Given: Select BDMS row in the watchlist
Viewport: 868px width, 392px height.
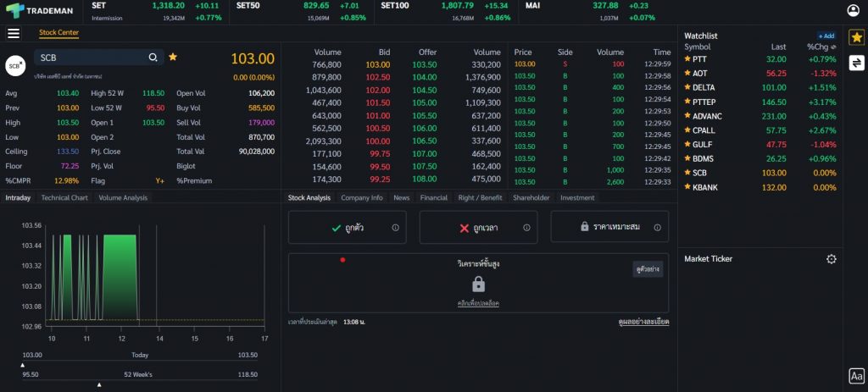Looking at the screenshot, I should click(760, 158).
